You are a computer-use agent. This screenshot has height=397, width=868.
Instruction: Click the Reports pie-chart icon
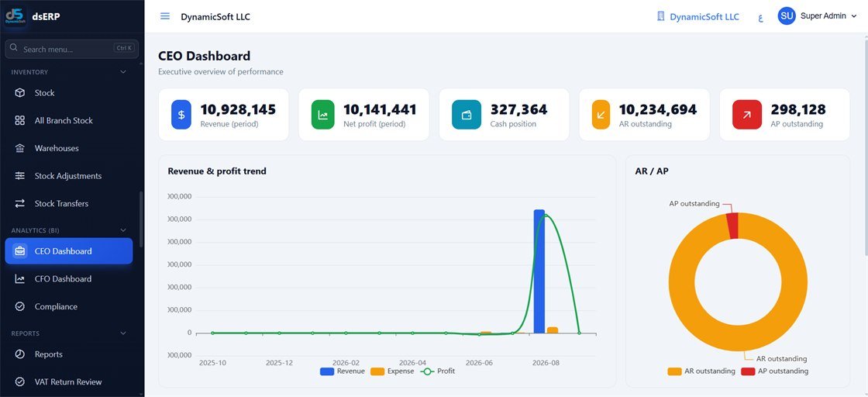pos(20,354)
